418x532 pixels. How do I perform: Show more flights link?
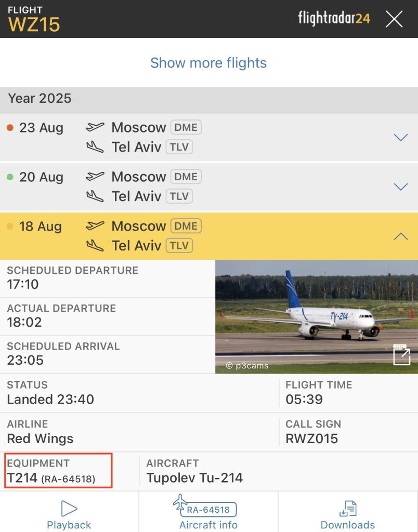click(208, 63)
